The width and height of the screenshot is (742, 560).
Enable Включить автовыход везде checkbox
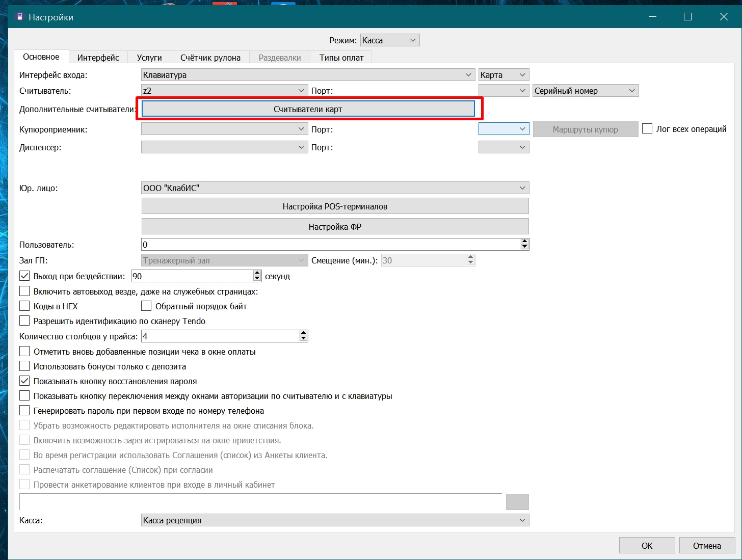(24, 291)
